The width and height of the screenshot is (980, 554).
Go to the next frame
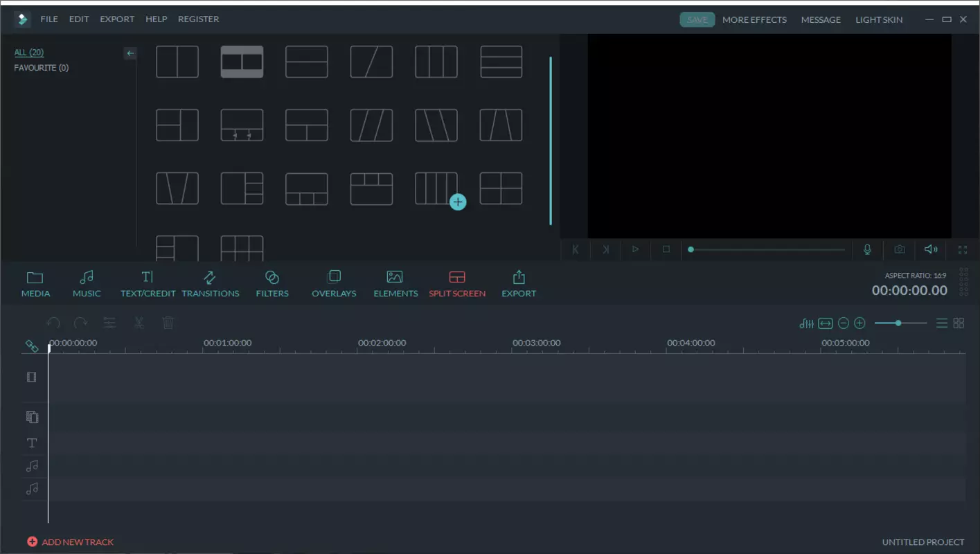(605, 249)
